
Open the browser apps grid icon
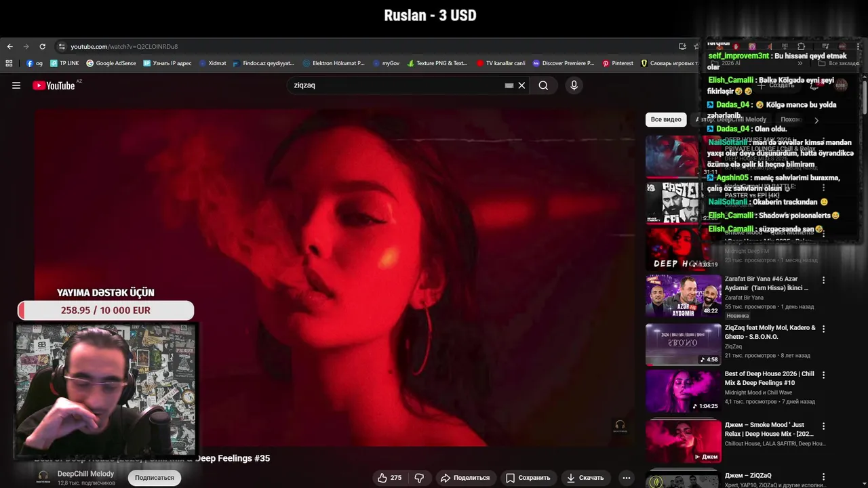[x=9, y=63]
